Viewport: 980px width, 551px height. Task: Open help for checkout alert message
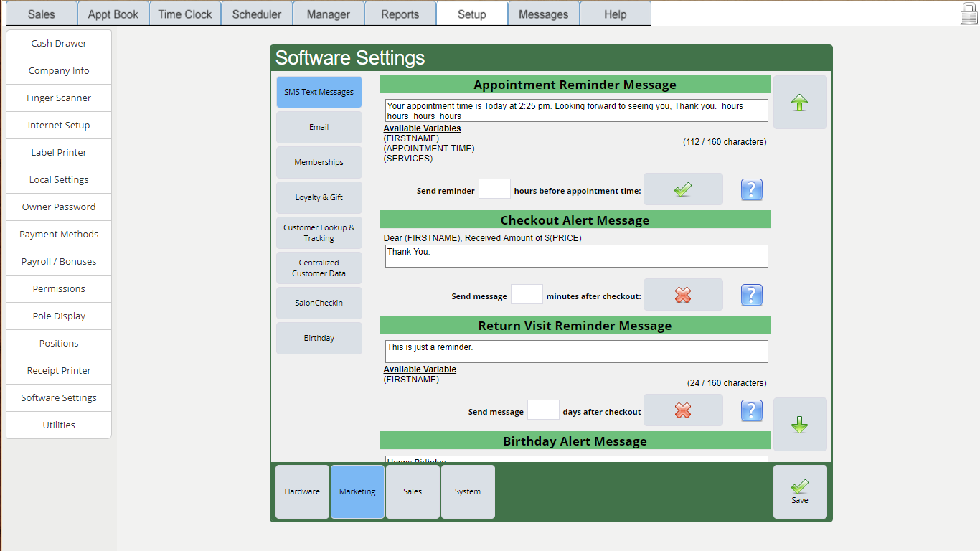751,295
